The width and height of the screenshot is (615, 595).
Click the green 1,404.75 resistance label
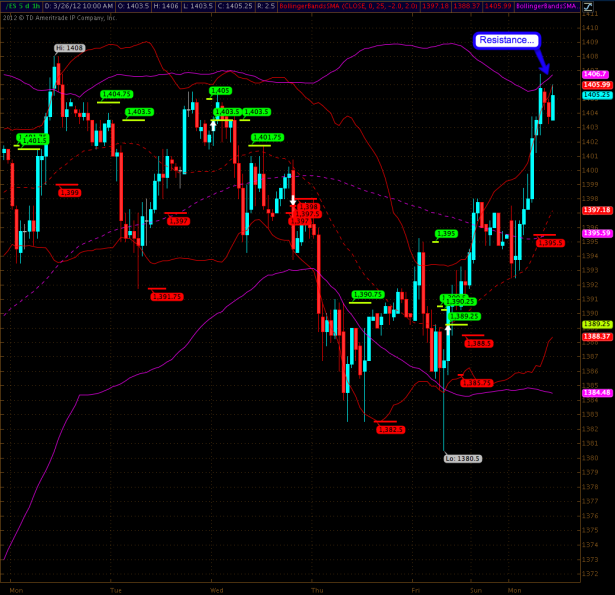[x=116, y=94]
